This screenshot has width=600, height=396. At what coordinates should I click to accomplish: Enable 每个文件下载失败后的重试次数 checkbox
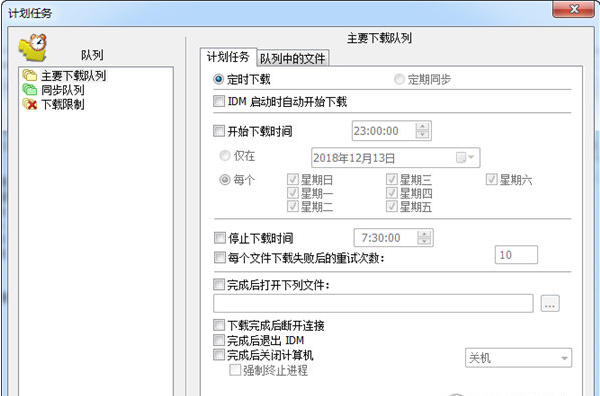pos(220,257)
